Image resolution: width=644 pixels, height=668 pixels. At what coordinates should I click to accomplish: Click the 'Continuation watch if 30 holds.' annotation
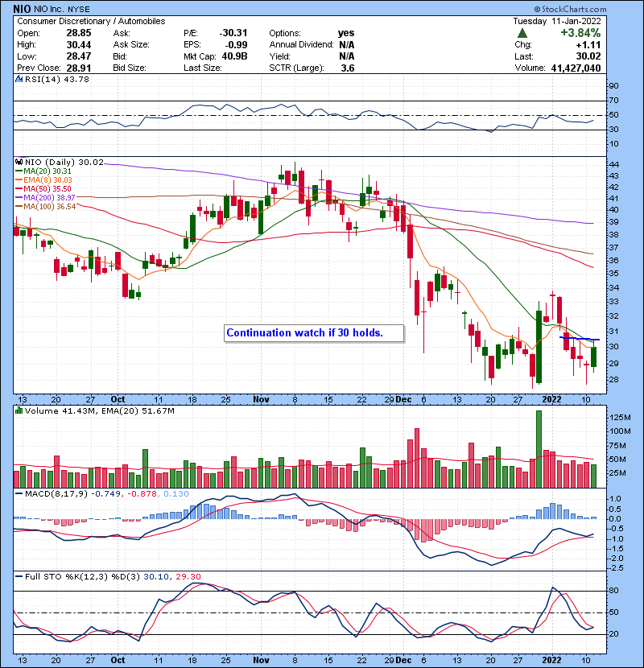click(314, 333)
